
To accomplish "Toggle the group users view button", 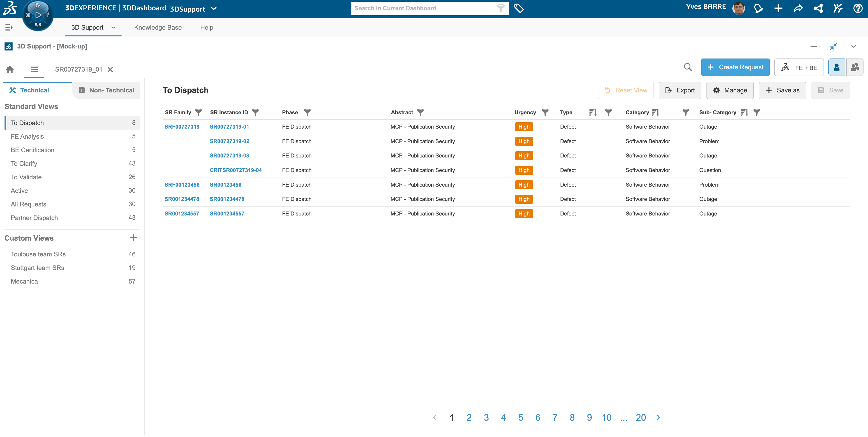I will click(854, 67).
